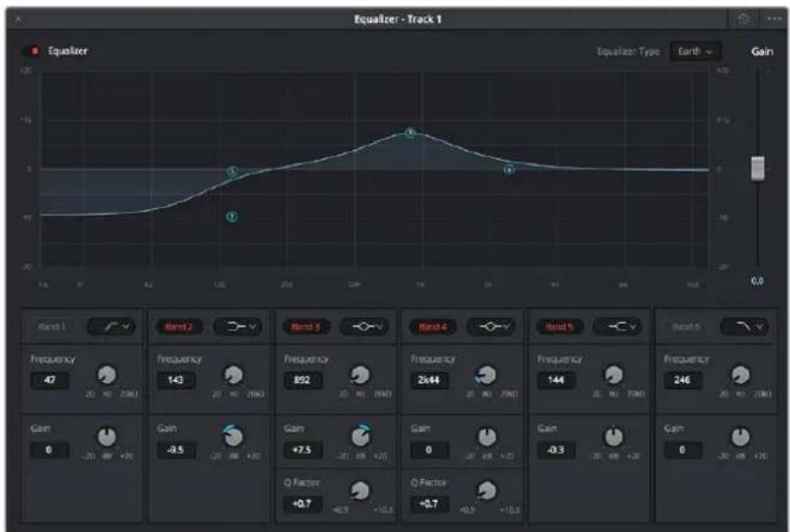The image size is (790, 532).
Task: Click Band 6 frequency knob
Action: click(x=740, y=375)
